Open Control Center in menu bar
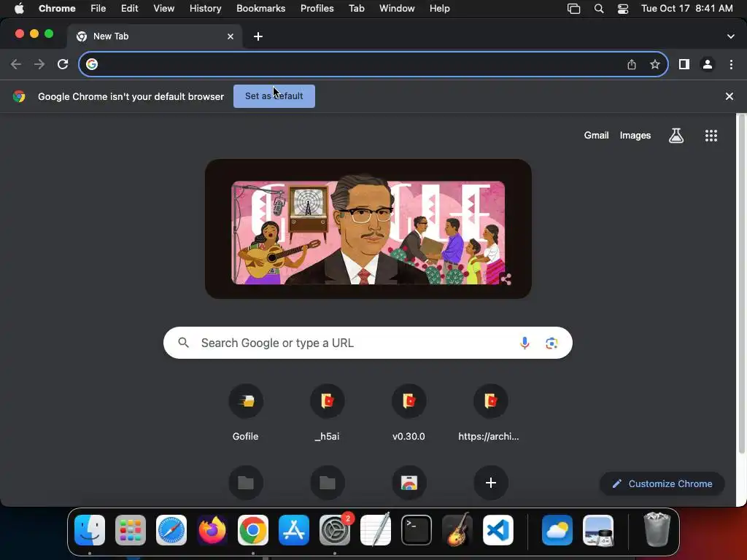The width and height of the screenshot is (747, 560). click(623, 9)
